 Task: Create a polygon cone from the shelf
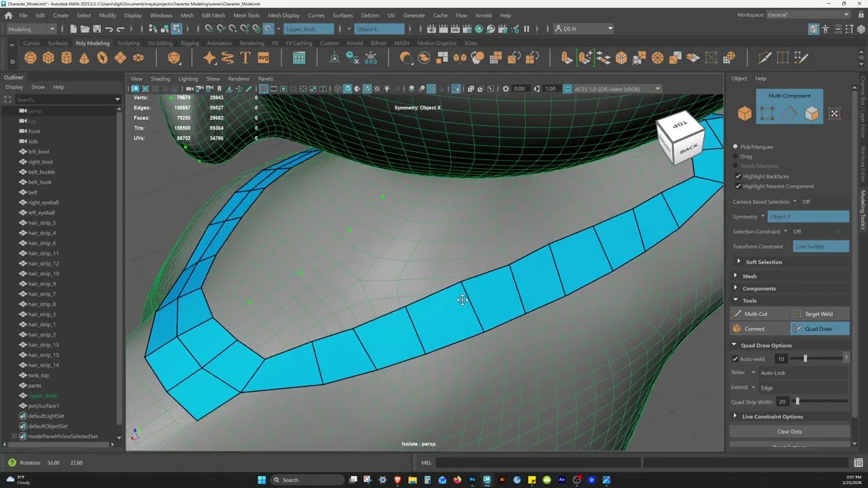[x=84, y=58]
